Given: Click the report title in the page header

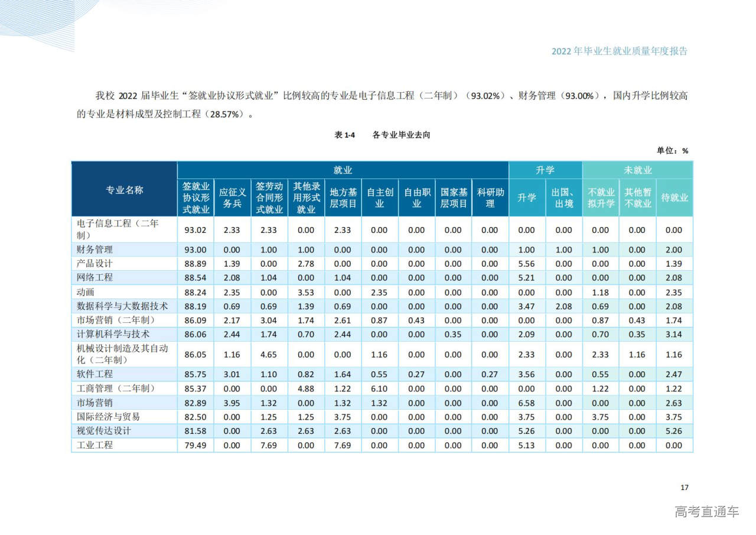Looking at the screenshot, I should click(x=619, y=51).
